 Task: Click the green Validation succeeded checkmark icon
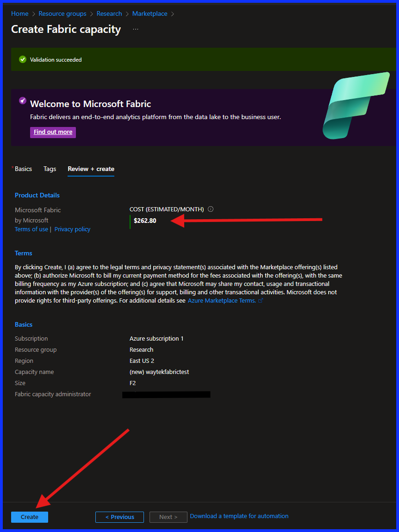(23, 59)
